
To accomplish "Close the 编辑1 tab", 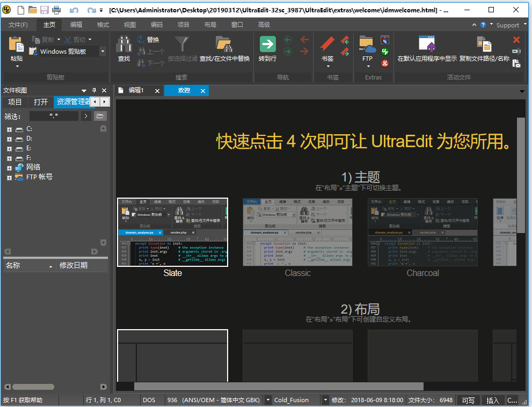I will point(157,91).
